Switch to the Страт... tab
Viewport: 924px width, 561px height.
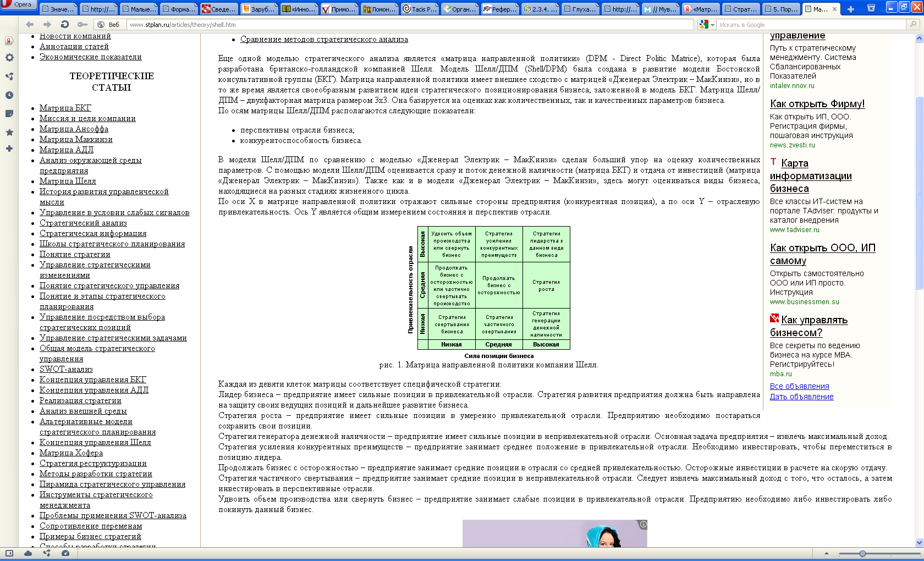pyautogui.click(x=740, y=9)
